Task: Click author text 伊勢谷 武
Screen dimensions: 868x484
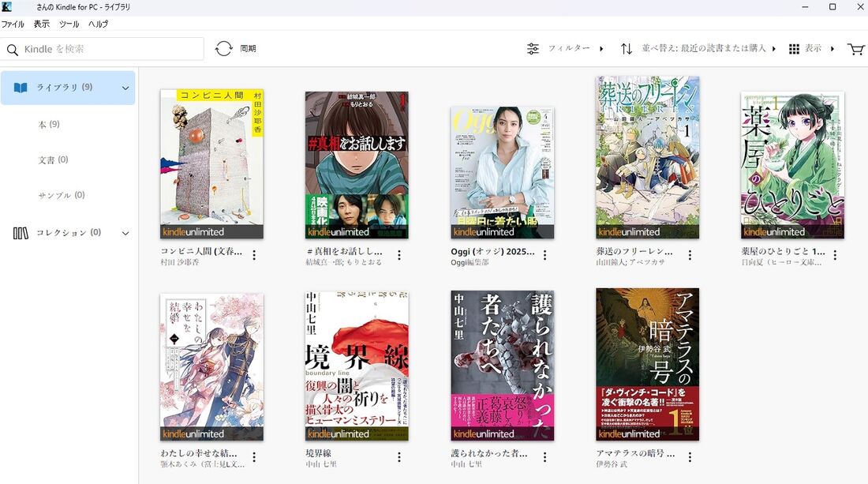Action: click(612, 464)
